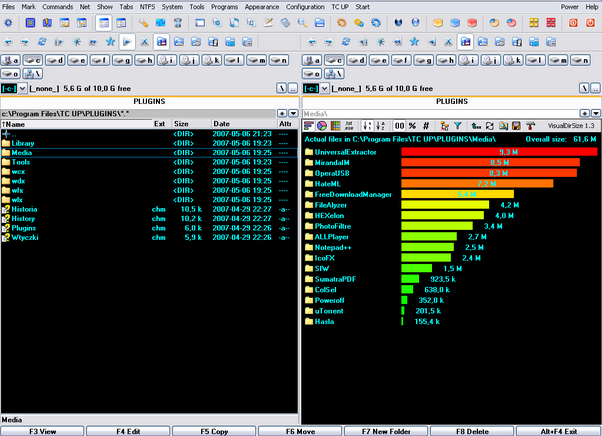The height and width of the screenshot is (436, 602).
Task: Select treemap grid view in VisualDirSize
Action: click(x=336, y=126)
